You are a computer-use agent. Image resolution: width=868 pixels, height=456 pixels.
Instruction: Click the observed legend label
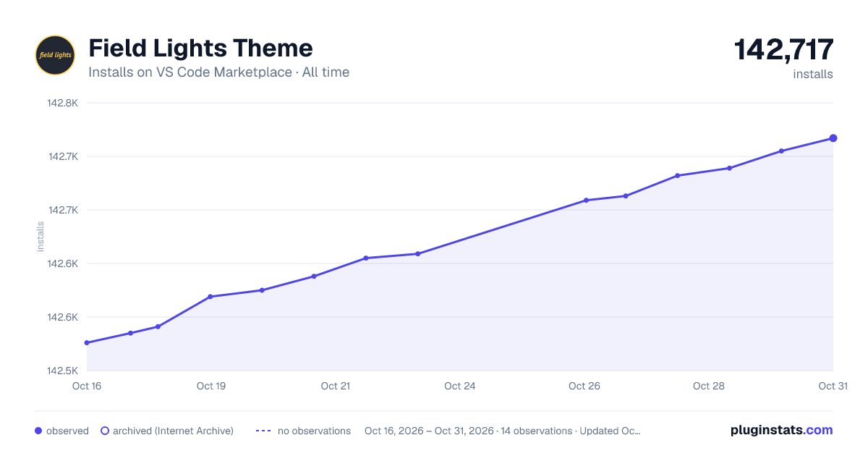67,431
